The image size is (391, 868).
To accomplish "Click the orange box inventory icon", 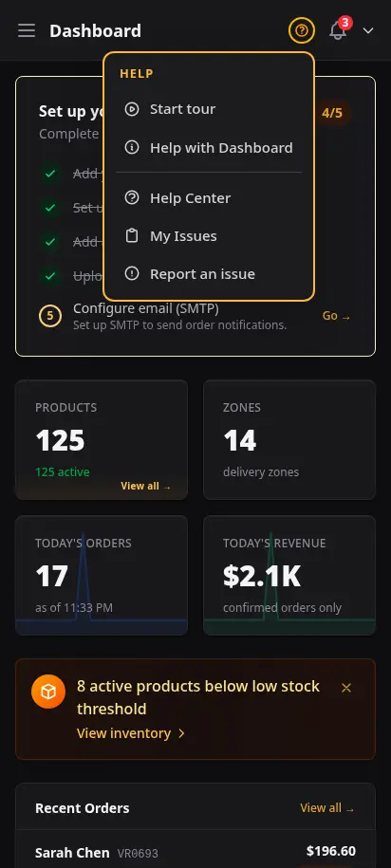I will (x=48, y=692).
